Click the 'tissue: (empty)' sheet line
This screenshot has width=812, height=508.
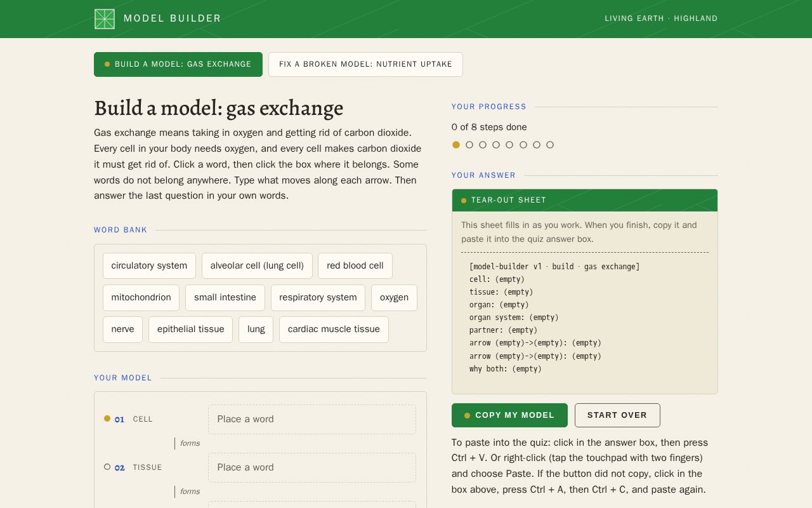[x=501, y=292]
